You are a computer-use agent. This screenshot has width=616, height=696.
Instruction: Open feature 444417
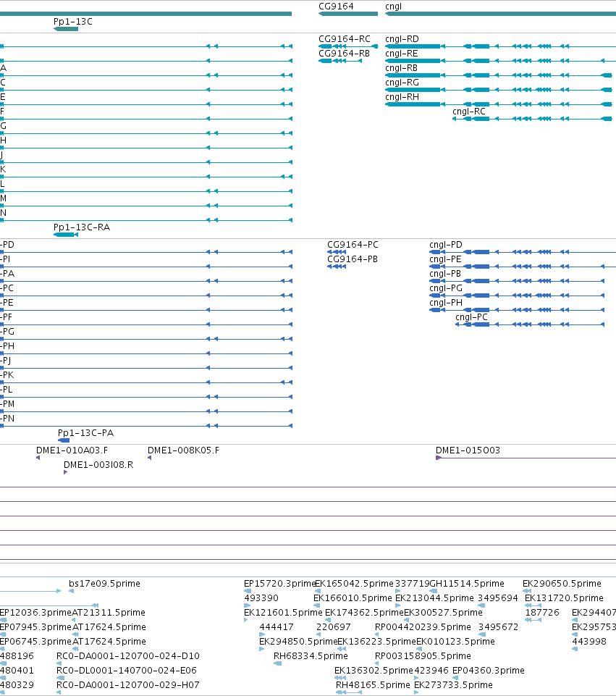[x=277, y=626]
